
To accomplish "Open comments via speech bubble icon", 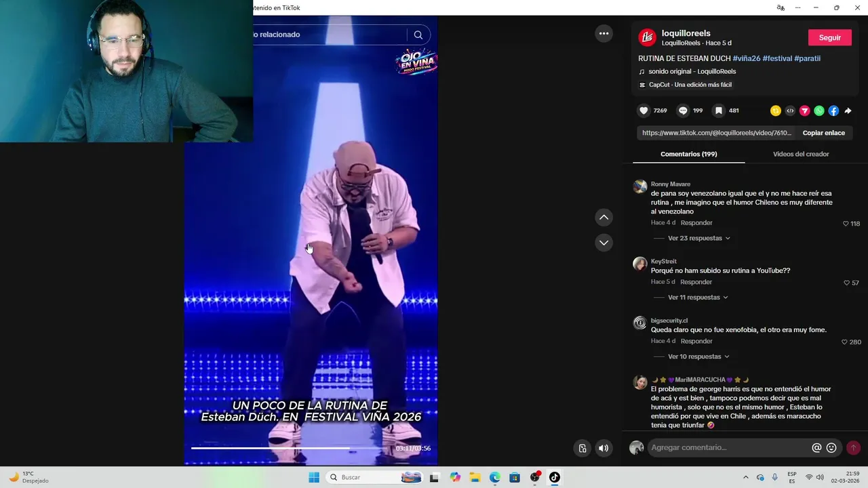I will [x=683, y=110].
